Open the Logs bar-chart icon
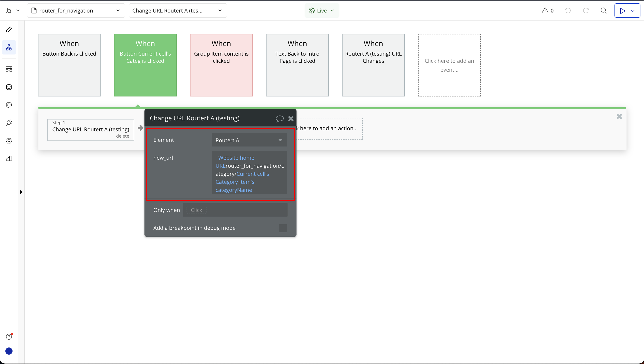644x364 pixels. pyautogui.click(x=9, y=159)
